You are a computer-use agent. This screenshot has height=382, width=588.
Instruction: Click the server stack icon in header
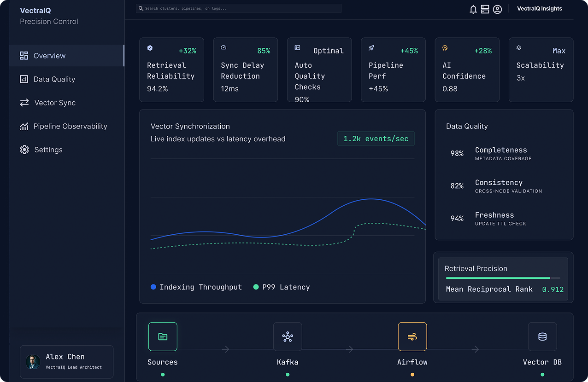(x=485, y=9)
